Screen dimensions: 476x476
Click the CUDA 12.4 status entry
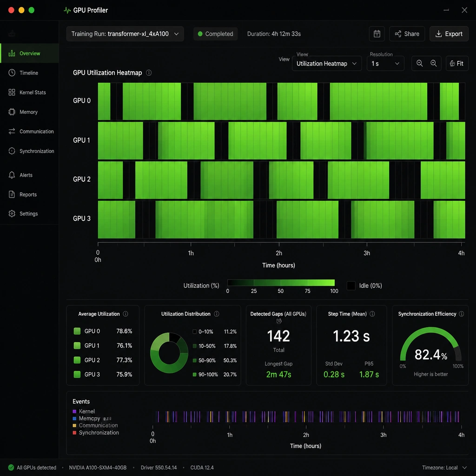point(202,468)
